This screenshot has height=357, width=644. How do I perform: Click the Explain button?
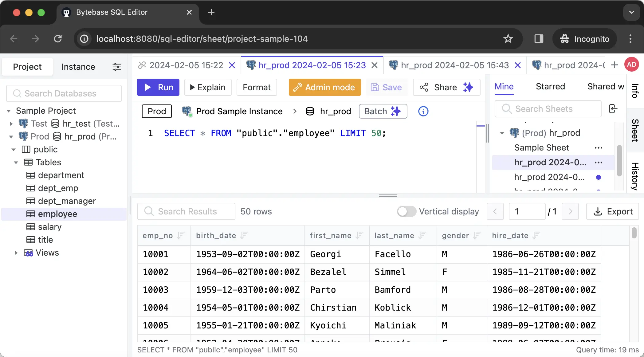point(208,87)
